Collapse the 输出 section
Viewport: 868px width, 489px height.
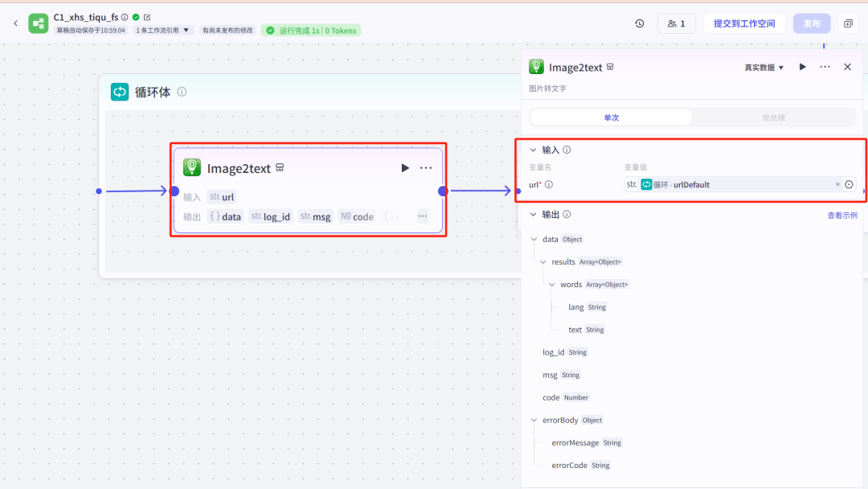click(x=533, y=214)
